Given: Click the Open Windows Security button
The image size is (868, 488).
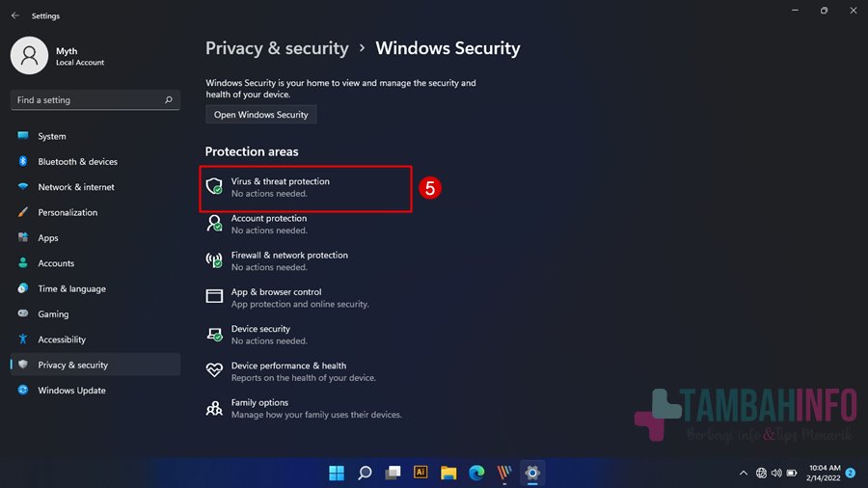Looking at the screenshot, I should pyautogui.click(x=260, y=115).
